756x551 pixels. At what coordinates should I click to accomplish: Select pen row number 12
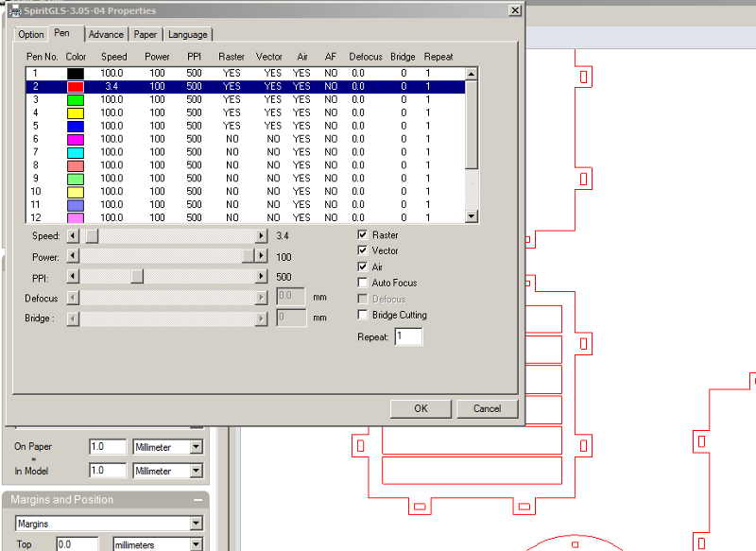click(245, 217)
